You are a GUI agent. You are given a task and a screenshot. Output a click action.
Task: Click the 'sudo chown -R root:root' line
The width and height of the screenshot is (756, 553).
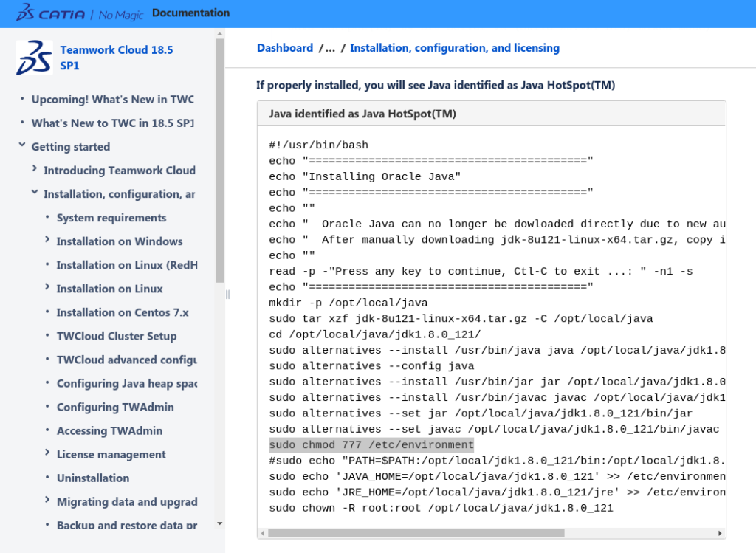pyautogui.click(x=441, y=508)
